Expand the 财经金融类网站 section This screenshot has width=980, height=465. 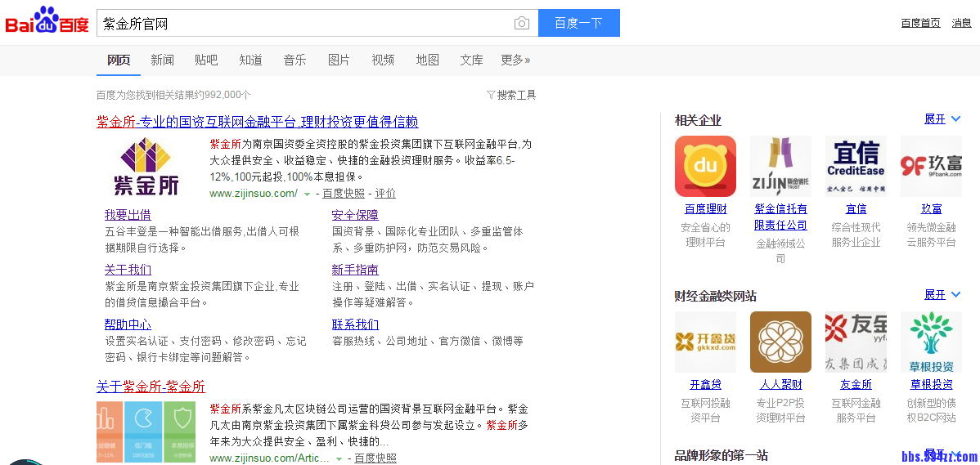coord(942,294)
